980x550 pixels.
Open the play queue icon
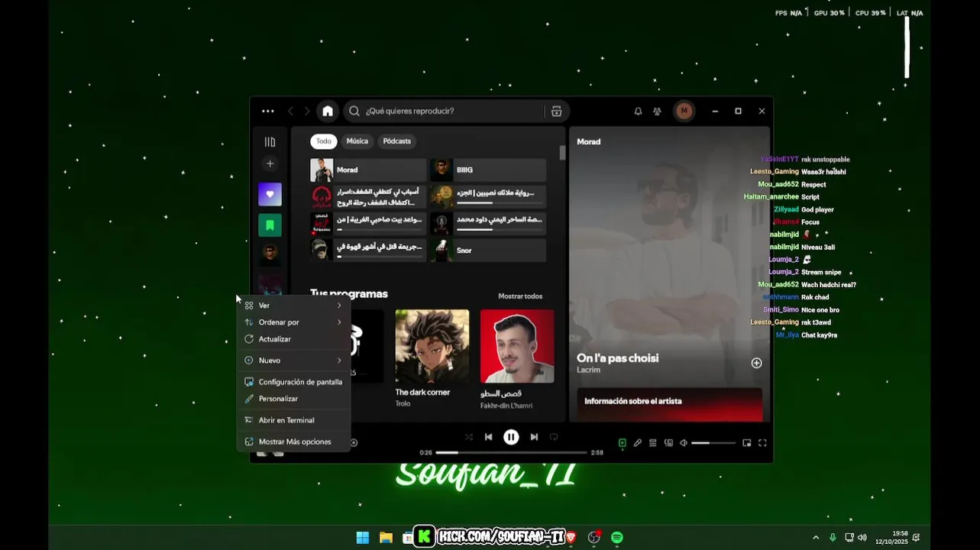(653, 443)
